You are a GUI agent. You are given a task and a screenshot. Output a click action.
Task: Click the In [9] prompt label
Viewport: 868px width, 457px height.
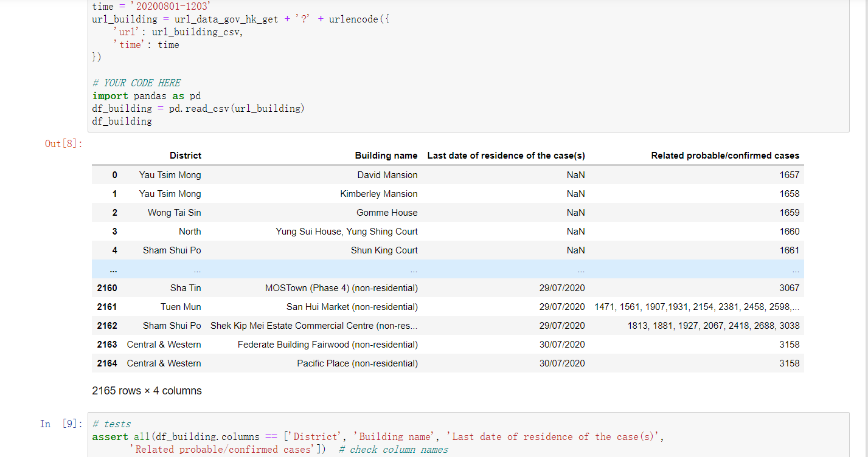click(60, 424)
